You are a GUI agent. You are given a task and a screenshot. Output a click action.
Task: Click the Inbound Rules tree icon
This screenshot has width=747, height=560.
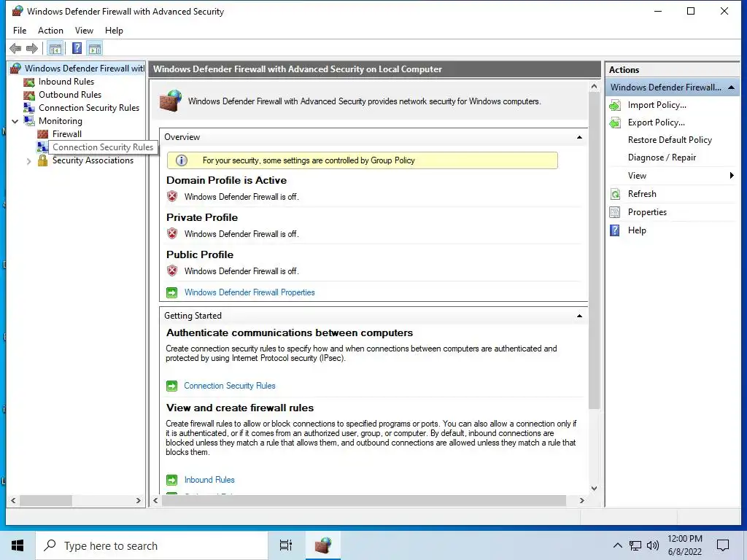[29, 82]
